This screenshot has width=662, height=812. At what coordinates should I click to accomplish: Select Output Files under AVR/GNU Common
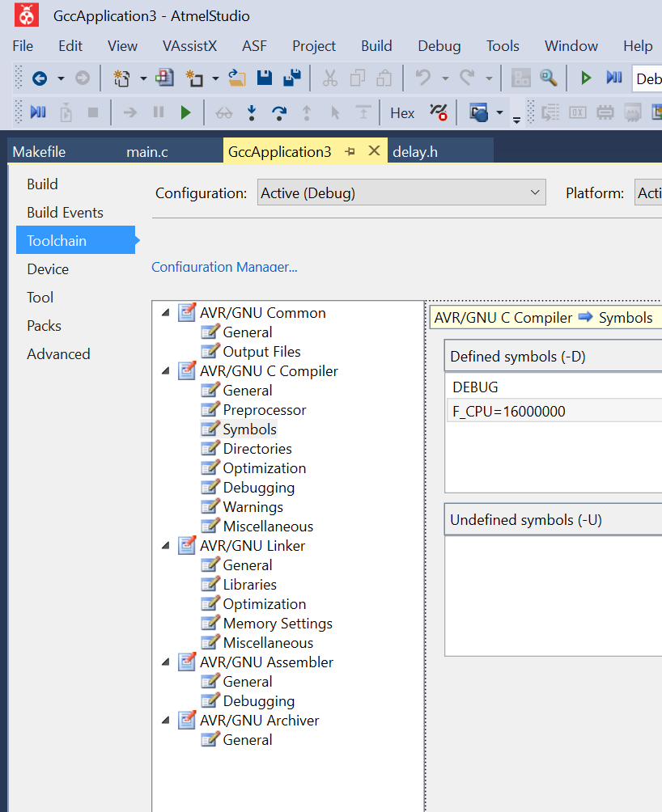[x=261, y=351]
